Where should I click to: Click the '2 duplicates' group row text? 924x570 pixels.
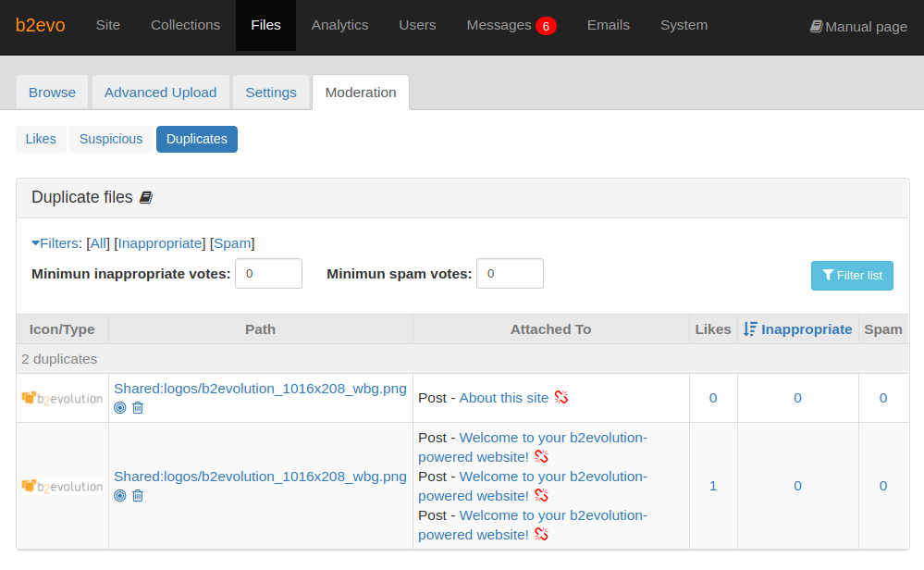59,359
